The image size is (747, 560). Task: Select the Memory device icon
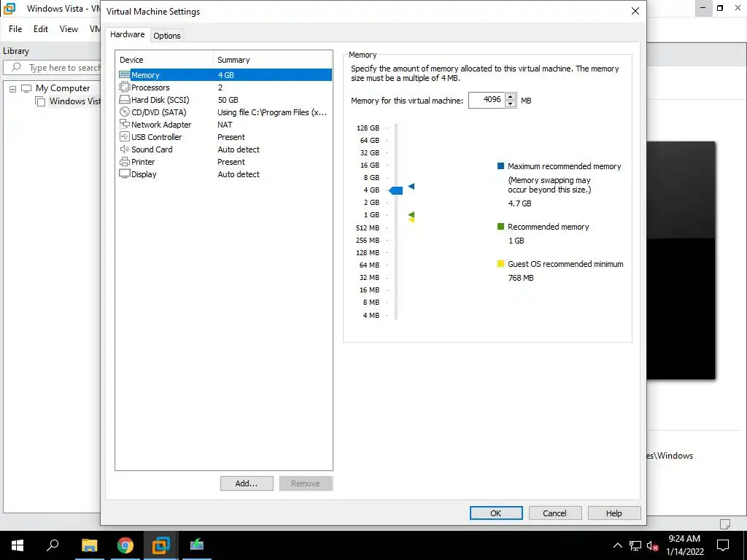point(124,75)
